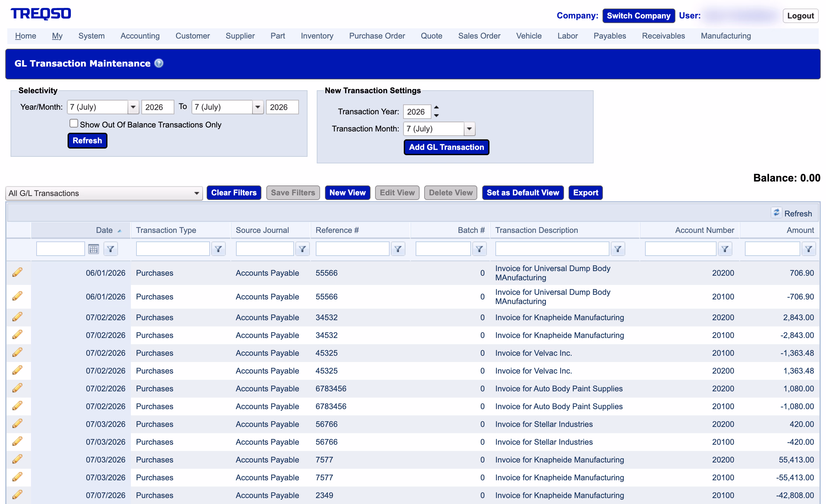
Task: Click the Logout button
Action: 801,16
